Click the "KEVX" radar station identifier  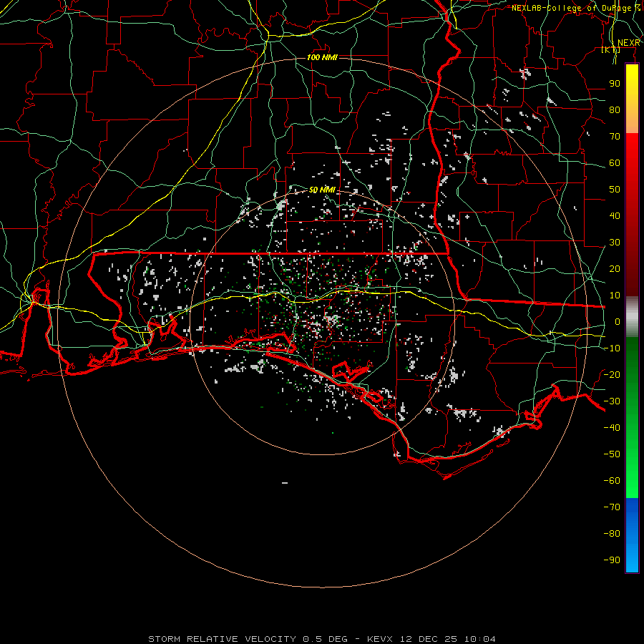[x=379, y=639]
